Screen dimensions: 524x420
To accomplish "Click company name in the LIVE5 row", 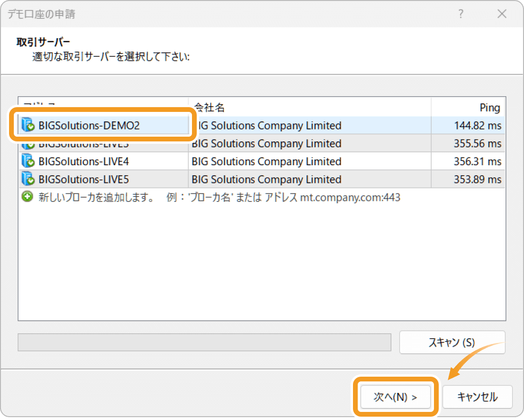I will pyautogui.click(x=266, y=180).
